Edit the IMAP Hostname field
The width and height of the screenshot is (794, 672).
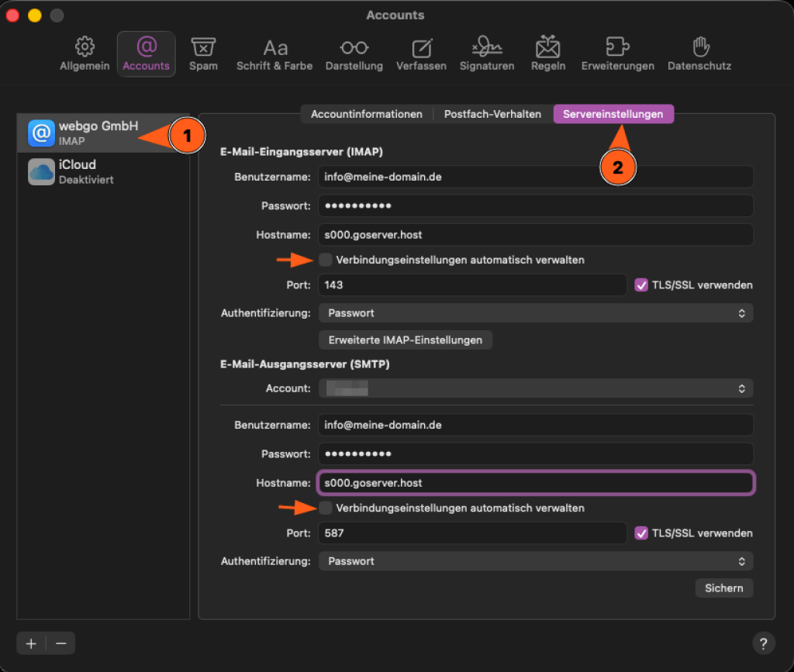(x=536, y=235)
